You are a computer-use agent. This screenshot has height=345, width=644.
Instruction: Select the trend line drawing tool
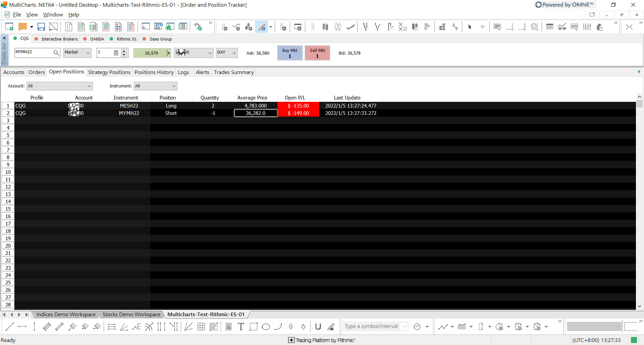pos(10,327)
